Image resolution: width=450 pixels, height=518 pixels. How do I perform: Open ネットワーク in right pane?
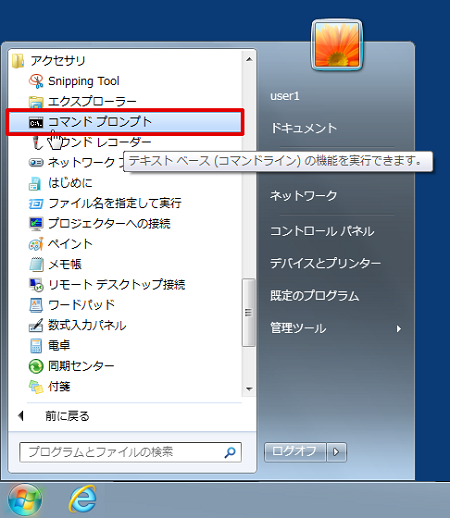coord(304,195)
